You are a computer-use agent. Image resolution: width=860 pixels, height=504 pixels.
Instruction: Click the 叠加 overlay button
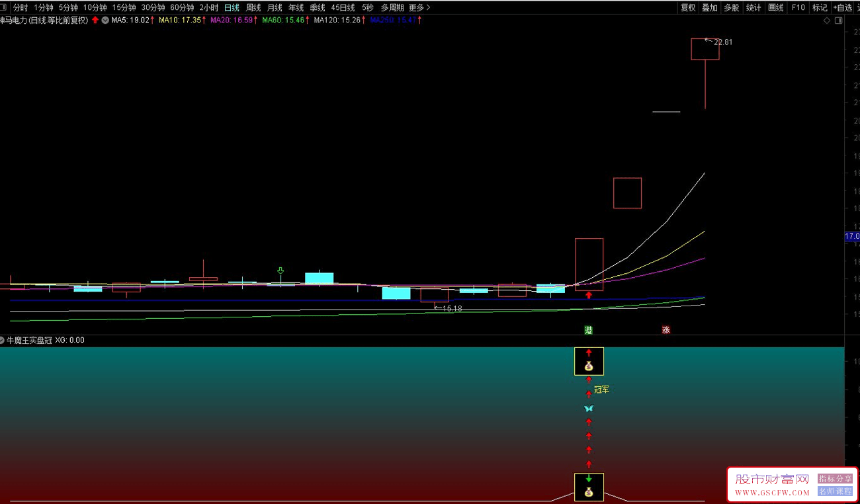click(x=710, y=8)
